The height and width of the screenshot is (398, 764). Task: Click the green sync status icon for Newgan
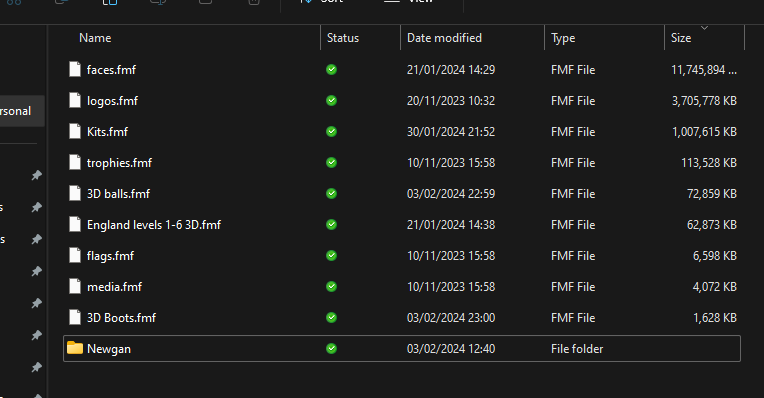[x=331, y=349]
